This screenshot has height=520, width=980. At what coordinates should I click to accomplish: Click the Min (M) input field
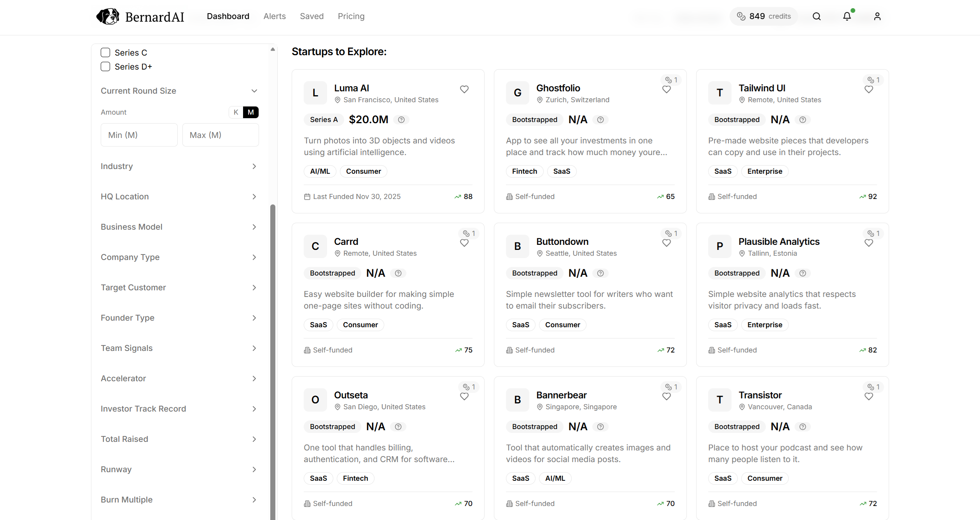click(x=139, y=135)
